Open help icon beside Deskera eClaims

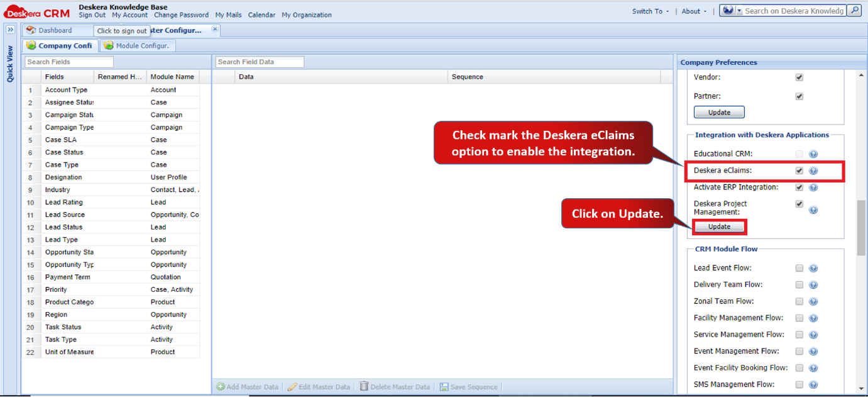(813, 171)
